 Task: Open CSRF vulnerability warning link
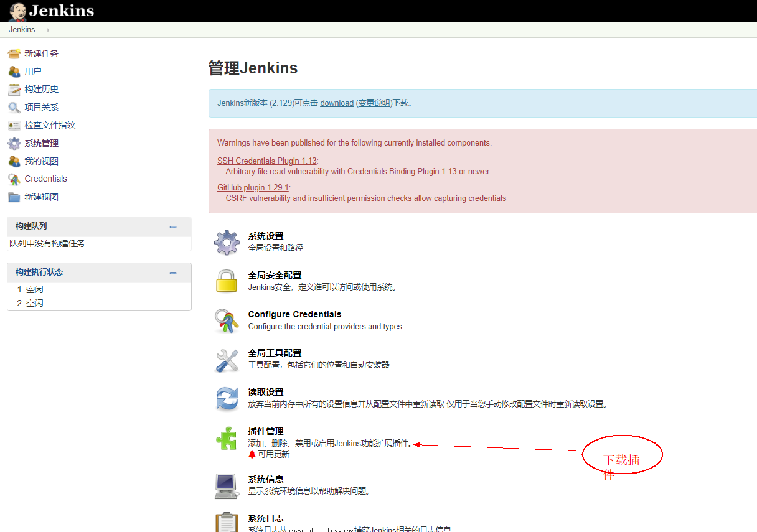tap(366, 198)
